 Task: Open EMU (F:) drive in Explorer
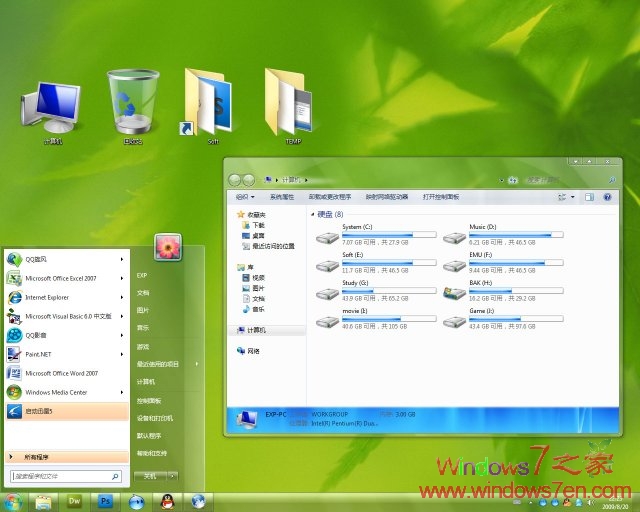(503, 263)
